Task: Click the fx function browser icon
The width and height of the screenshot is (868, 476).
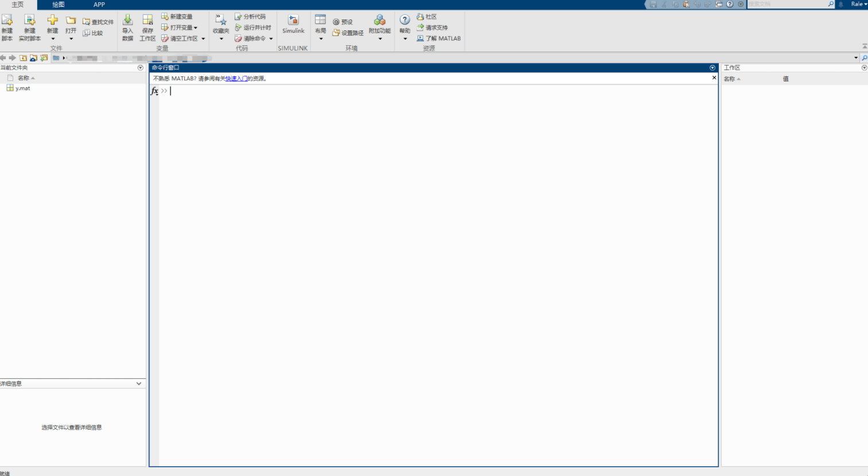Action: (154, 91)
